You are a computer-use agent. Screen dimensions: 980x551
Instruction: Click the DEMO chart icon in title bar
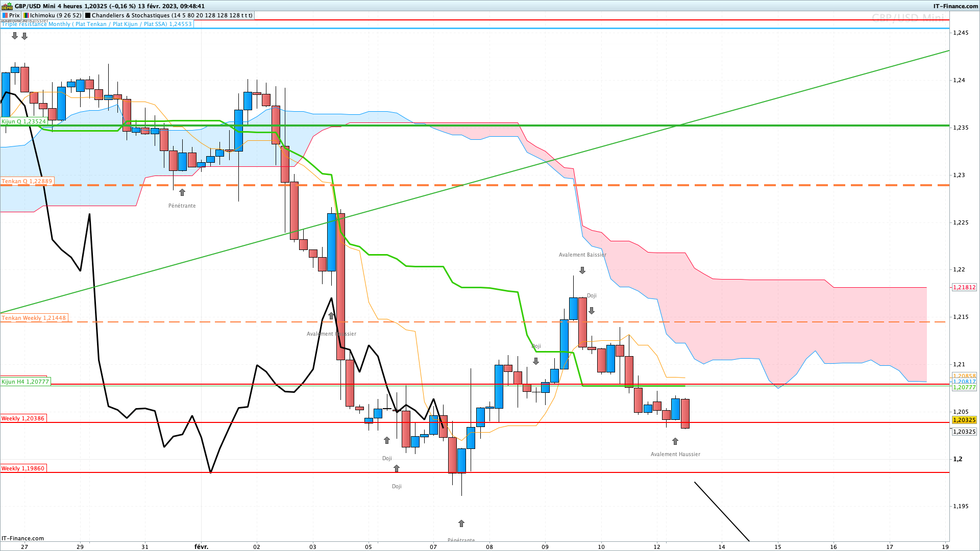7,6
